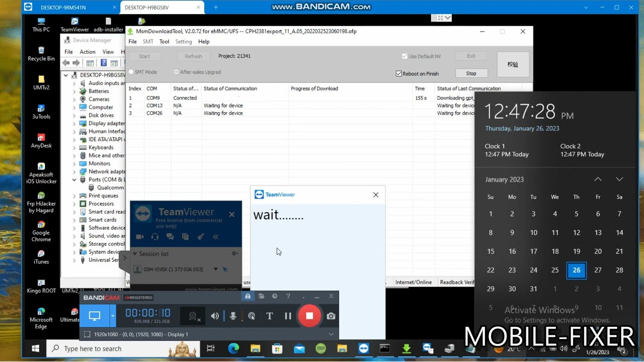
Task: Select After-sales Upgrad radio button
Action: pos(176,72)
